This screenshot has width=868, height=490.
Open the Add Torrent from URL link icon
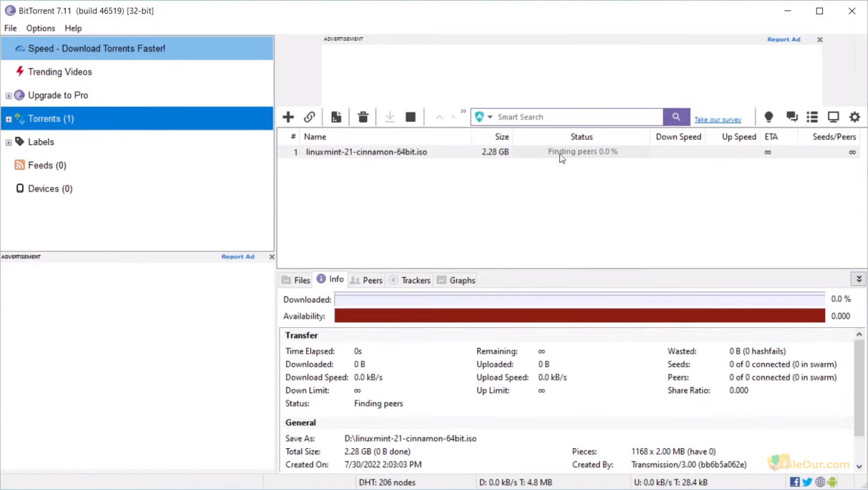click(310, 117)
